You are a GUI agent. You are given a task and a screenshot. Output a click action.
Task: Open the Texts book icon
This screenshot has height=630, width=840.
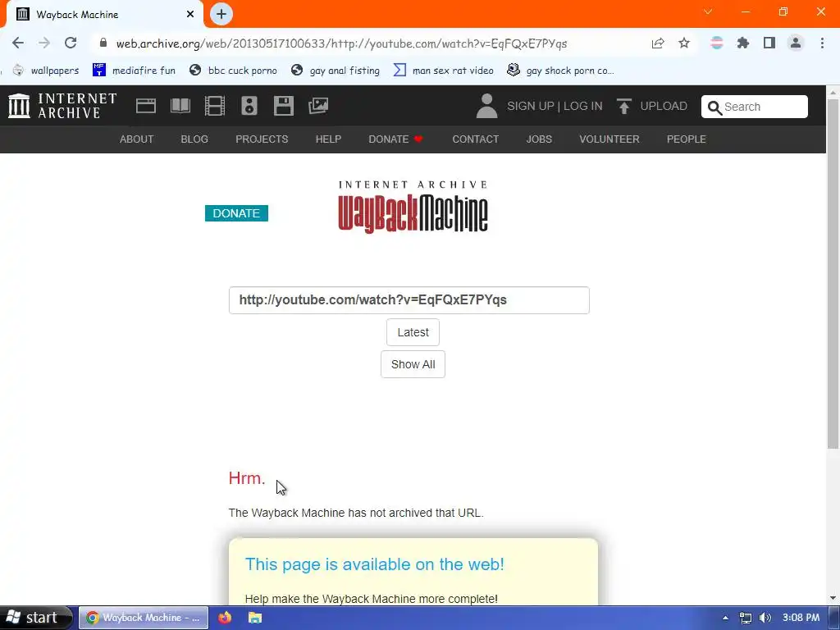pyautogui.click(x=180, y=106)
